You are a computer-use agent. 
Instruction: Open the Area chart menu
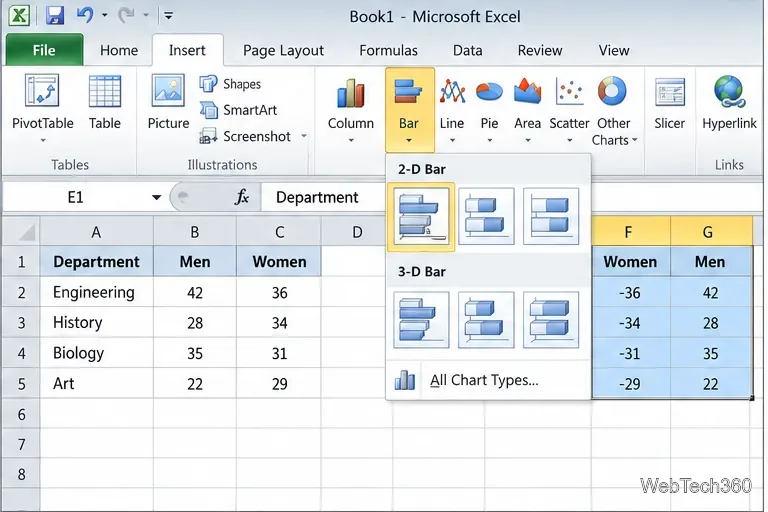[528, 109]
